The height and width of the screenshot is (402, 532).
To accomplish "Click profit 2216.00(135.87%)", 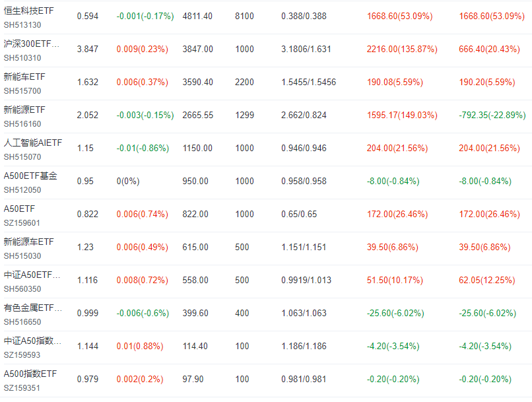I will (x=402, y=50).
